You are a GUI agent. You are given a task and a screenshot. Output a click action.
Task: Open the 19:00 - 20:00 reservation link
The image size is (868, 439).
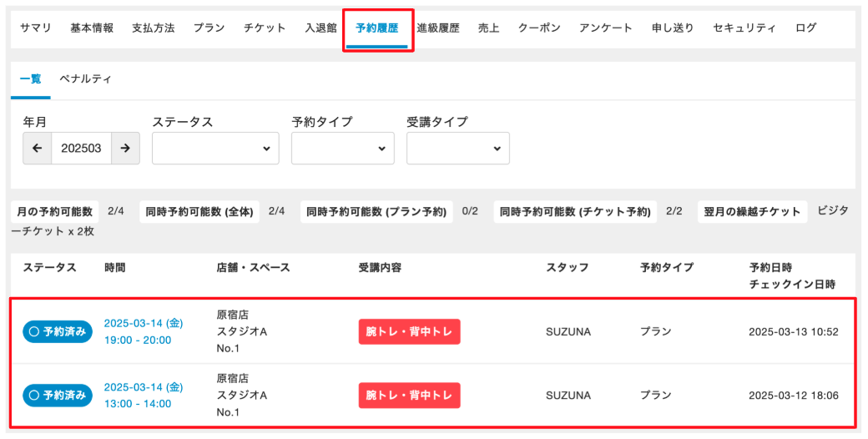click(x=138, y=340)
